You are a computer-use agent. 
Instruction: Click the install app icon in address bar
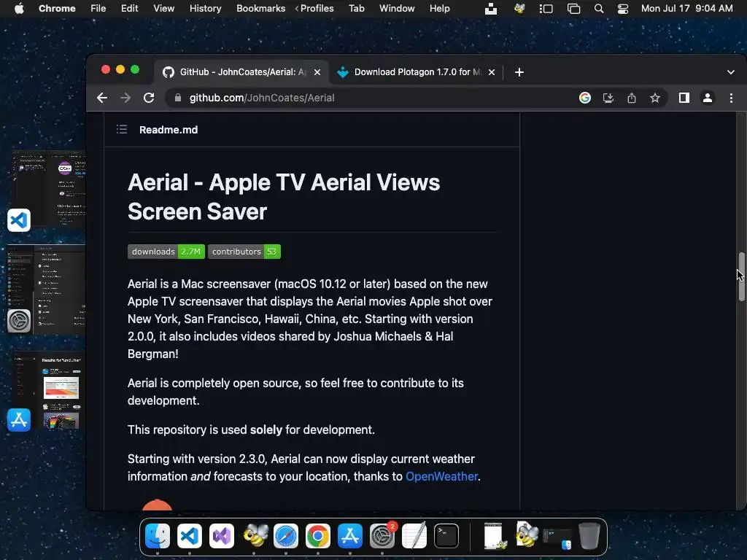click(608, 98)
